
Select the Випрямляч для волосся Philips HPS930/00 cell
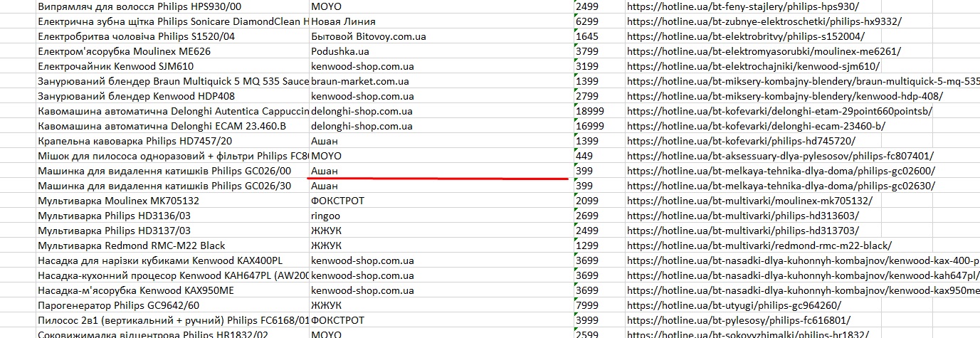pos(172,6)
